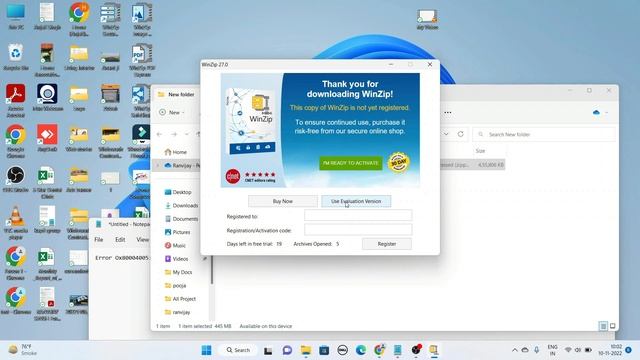The height and width of the screenshot is (360, 640).
Task: Click the taskbar Search box
Action: (238, 350)
